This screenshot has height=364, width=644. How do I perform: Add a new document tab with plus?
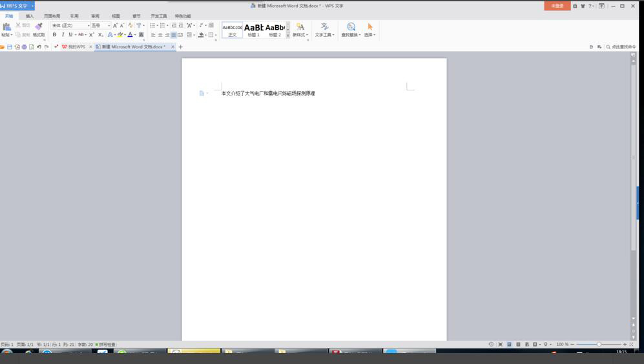[x=180, y=46]
